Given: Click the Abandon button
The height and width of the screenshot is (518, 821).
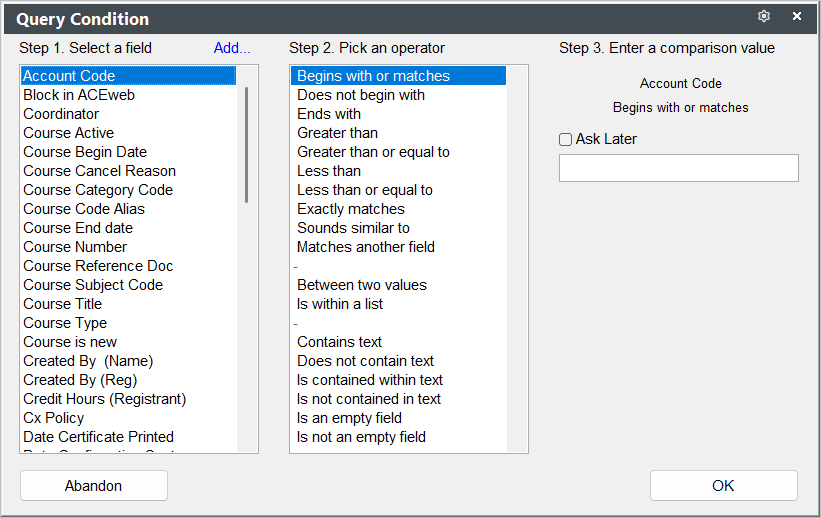Looking at the screenshot, I should point(94,486).
